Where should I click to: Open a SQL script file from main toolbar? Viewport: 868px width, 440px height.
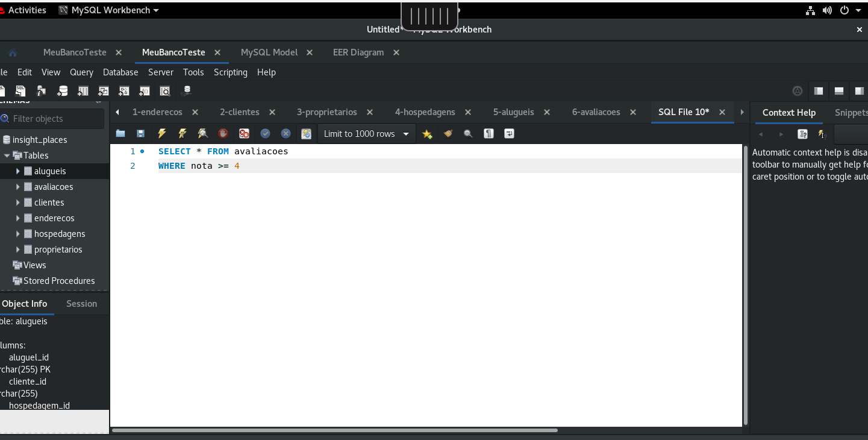pyautogui.click(x=20, y=91)
